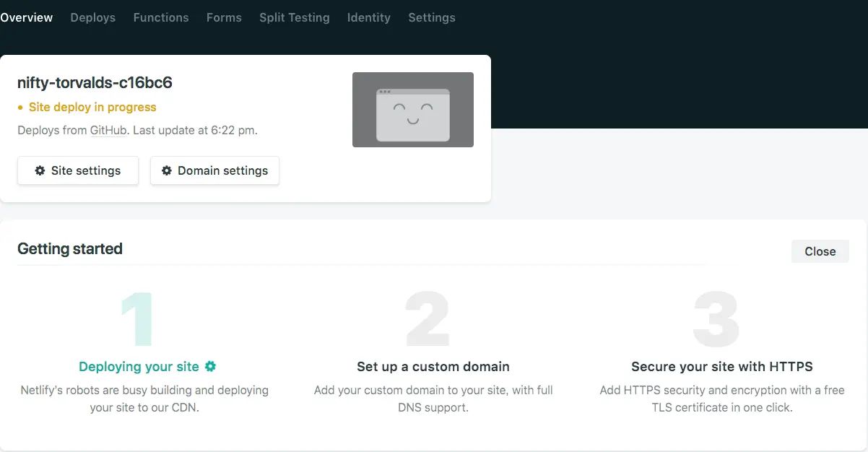Close the Getting started panel
The height and width of the screenshot is (452, 868).
pos(820,251)
